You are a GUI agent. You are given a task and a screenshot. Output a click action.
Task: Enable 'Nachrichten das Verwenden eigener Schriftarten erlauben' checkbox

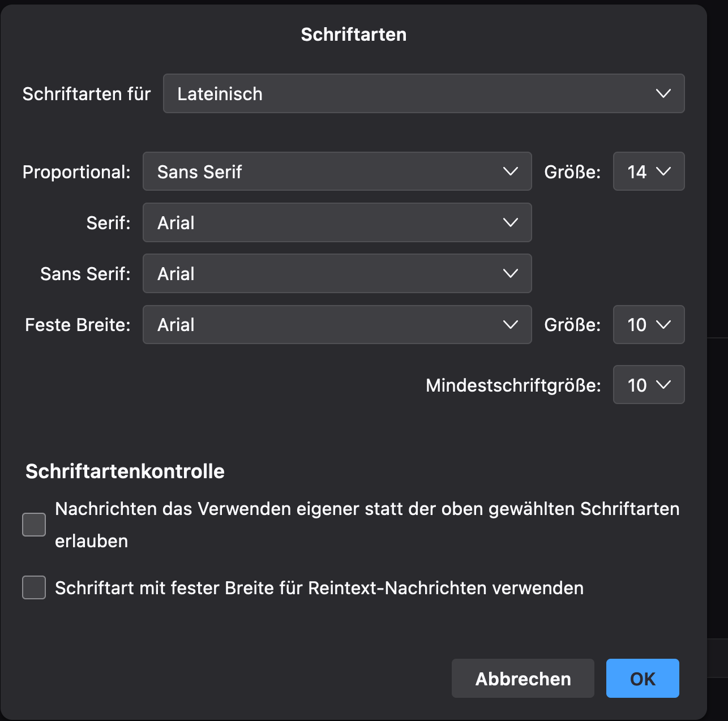[34, 525]
